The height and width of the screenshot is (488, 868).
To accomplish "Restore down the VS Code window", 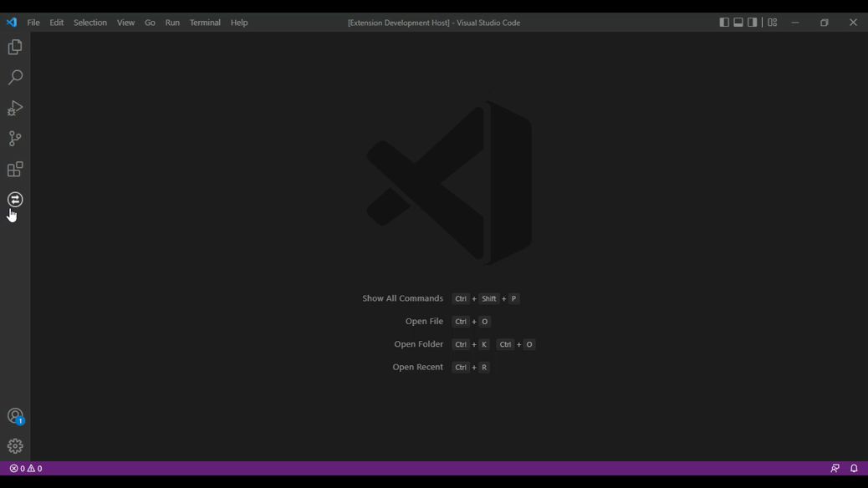I will [x=825, y=23].
